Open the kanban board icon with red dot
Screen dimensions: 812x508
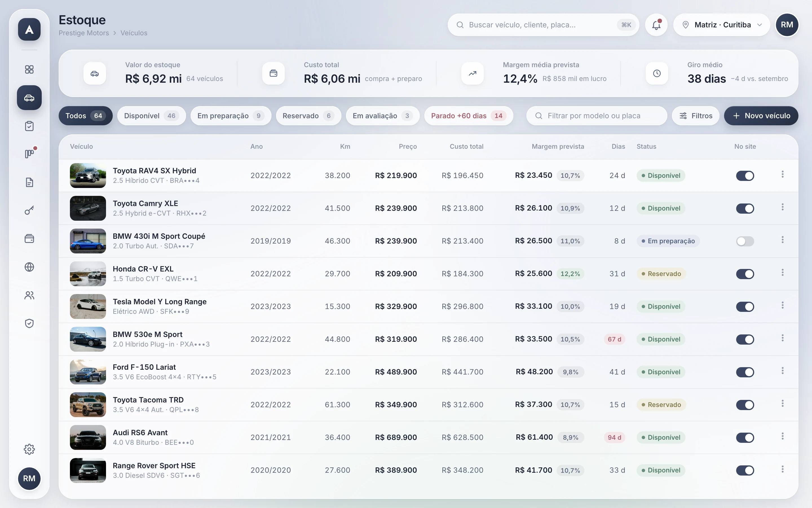coord(29,154)
